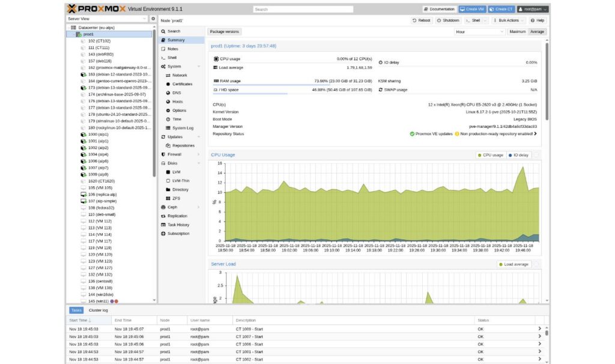Image resolution: width=615 pixels, height=364 pixels.
Task: Click the Create CT button
Action: 501,9
